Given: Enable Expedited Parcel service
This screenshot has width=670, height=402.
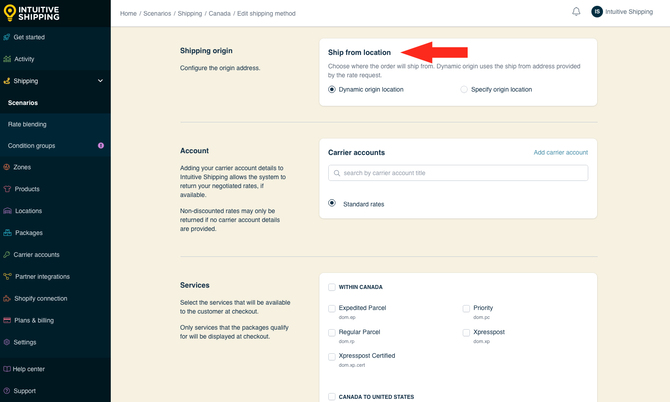Looking at the screenshot, I should click(x=332, y=308).
